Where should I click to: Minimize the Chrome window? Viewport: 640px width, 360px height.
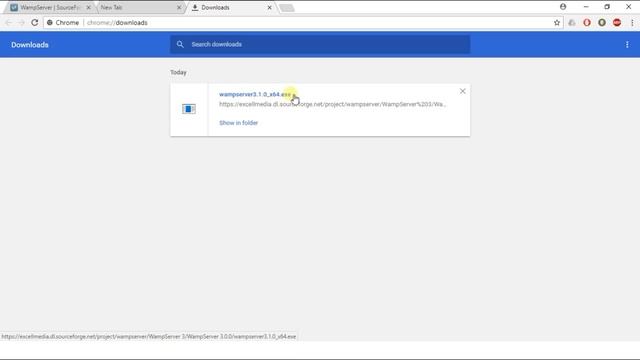(586, 7)
